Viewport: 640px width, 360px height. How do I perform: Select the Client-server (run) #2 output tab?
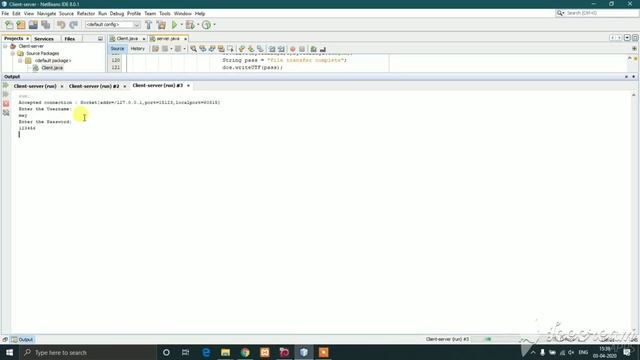[x=94, y=86]
